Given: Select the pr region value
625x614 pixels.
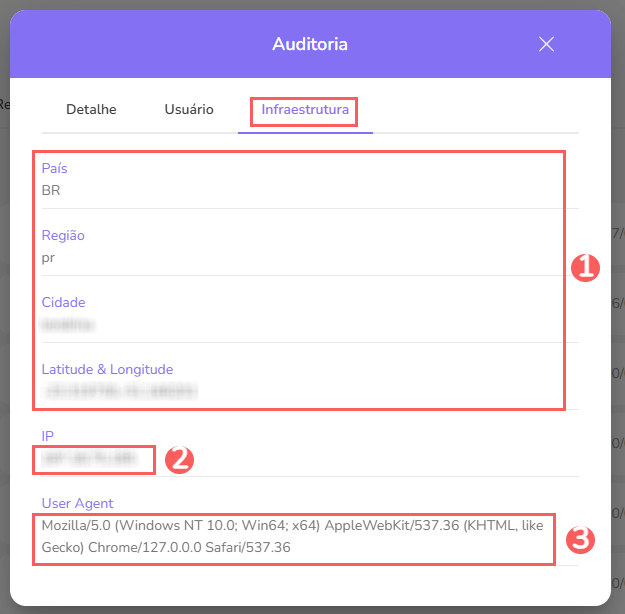Looking at the screenshot, I should (48, 257).
